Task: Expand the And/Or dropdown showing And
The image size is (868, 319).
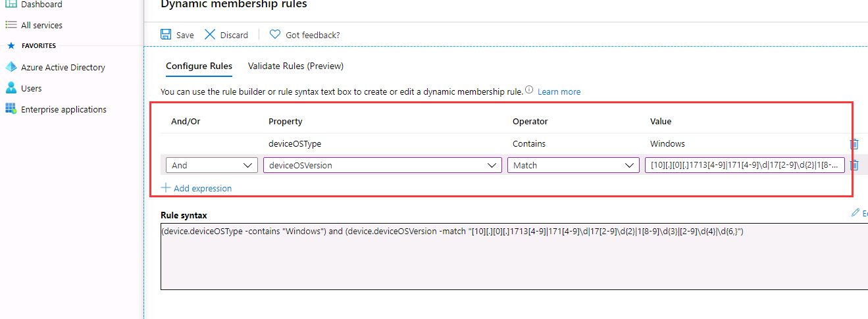Action: pyautogui.click(x=211, y=165)
